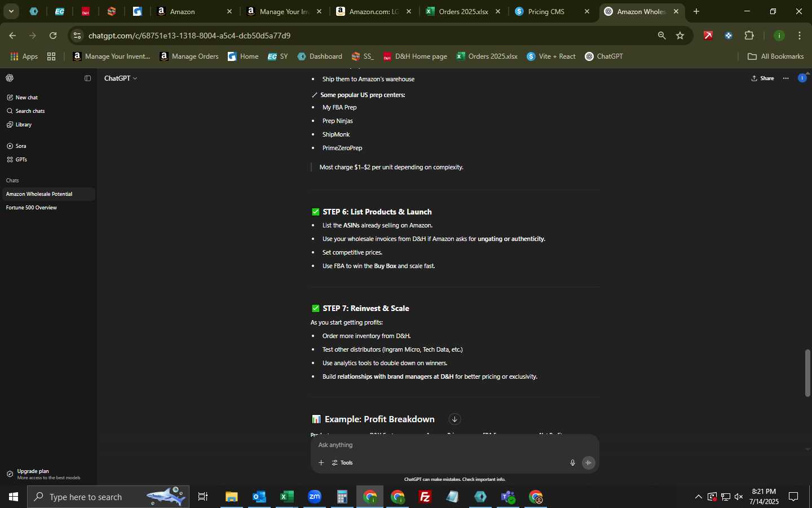Open Microsoft Teams from the taskbar
Image resolution: width=812 pixels, height=508 pixels.
508,497
